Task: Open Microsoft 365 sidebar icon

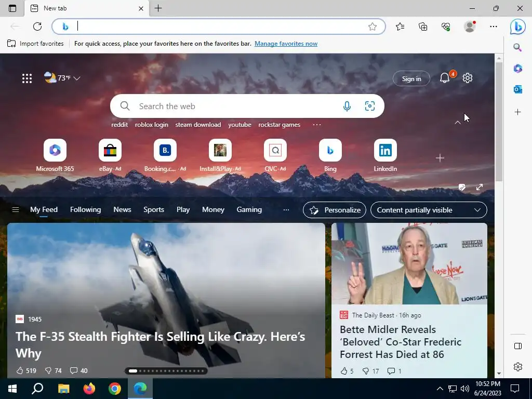Action: coord(518,69)
